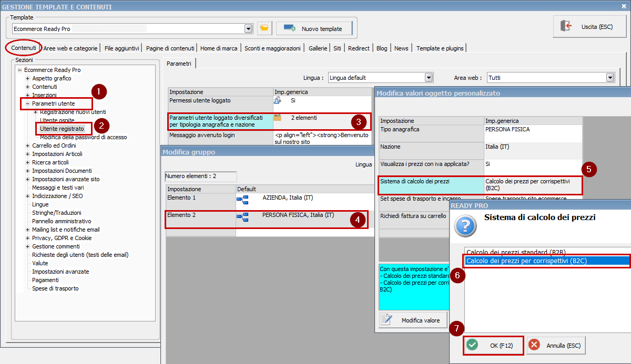
Task: Expand the Gestione commenti node
Action: 28,246
